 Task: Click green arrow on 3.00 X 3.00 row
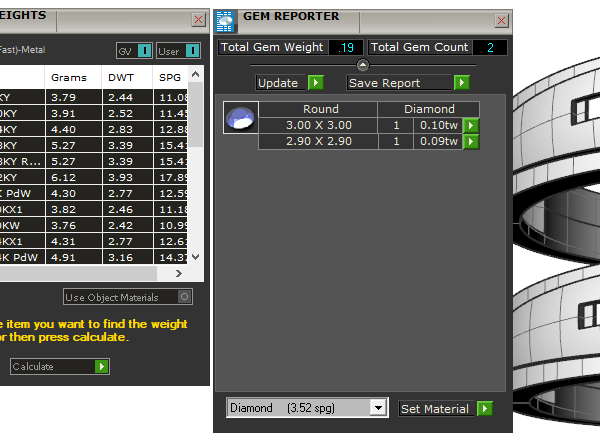(x=471, y=125)
